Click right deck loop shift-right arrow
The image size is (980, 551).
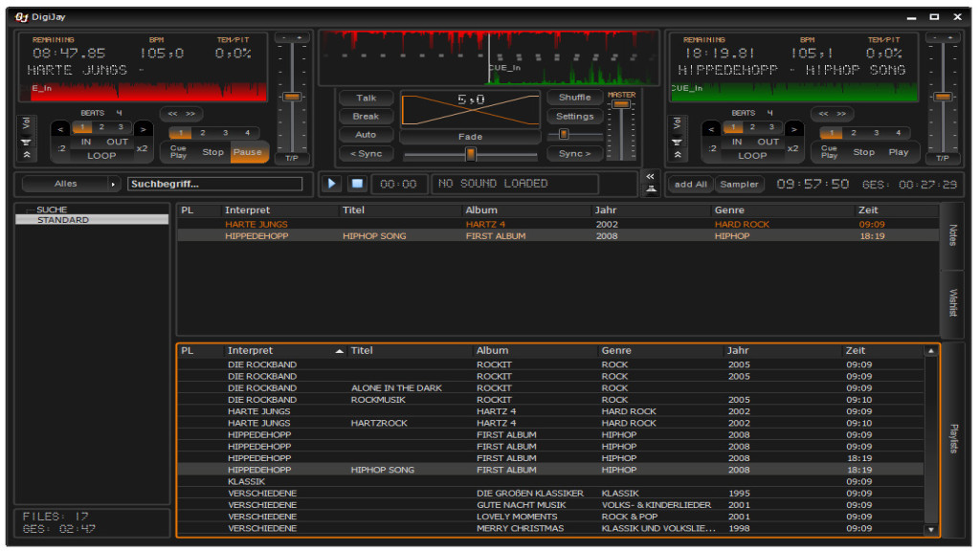(x=794, y=128)
